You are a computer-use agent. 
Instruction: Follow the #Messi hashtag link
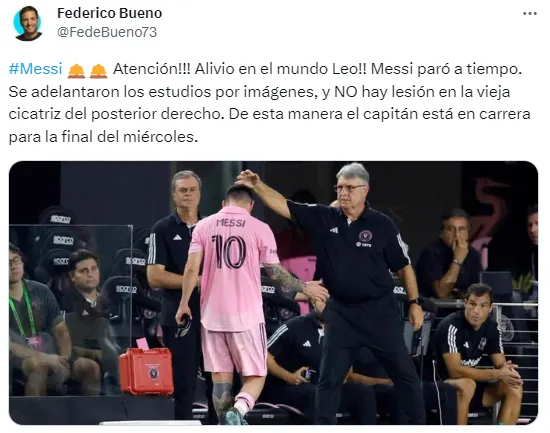click(x=35, y=69)
